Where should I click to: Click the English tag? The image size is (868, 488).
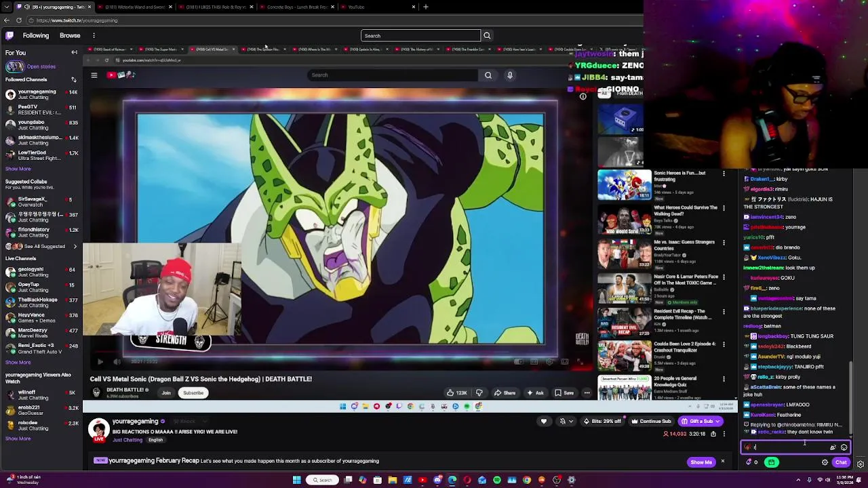click(x=155, y=440)
